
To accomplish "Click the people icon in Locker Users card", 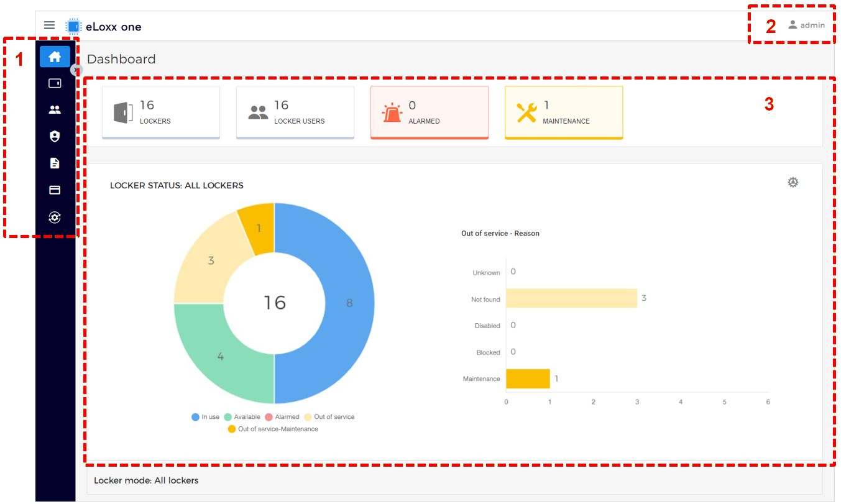I will [x=258, y=112].
